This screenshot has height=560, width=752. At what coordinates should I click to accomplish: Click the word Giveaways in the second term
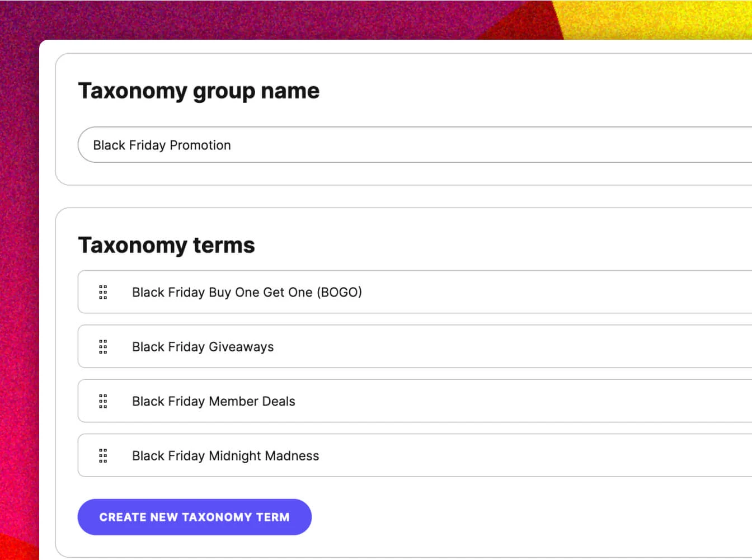click(x=241, y=347)
